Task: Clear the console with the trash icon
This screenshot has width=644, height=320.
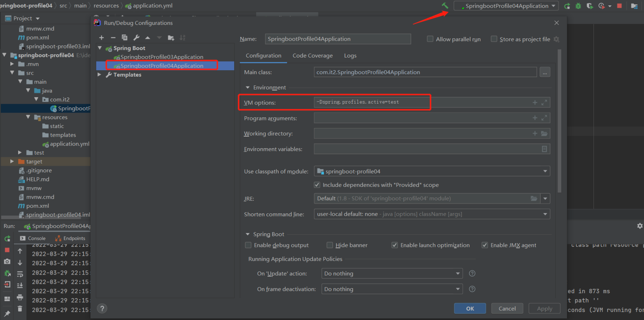Action: click(20, 308)
